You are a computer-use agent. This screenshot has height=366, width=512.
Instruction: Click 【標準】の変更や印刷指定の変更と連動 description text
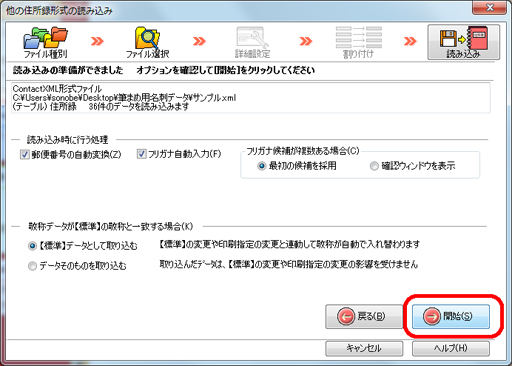289,244
